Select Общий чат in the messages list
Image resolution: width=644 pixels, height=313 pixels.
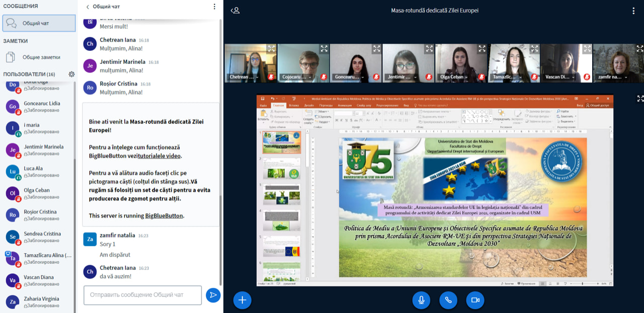[x=39, y=23]
